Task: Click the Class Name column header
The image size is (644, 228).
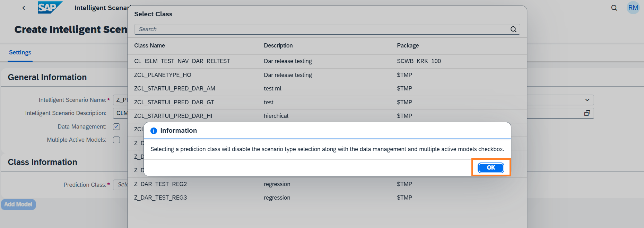Action: pos(149,46)
